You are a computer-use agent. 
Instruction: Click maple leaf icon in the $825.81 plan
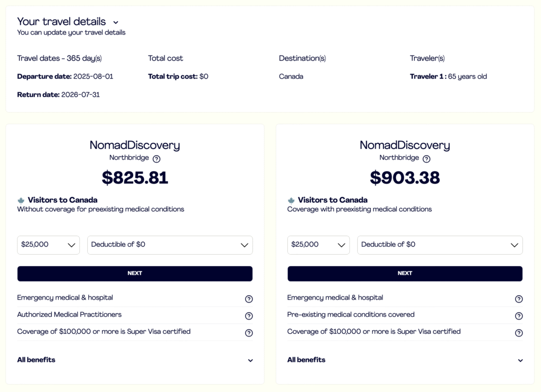(21, 200)
